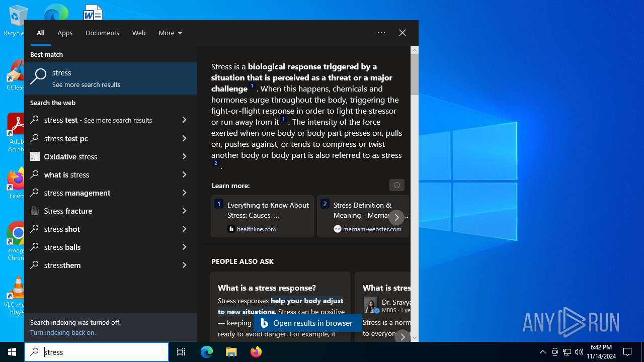This screenshot has height=362, width=644.
Task: Click the info icon beside Learn more
Action: tap(397, 185)
